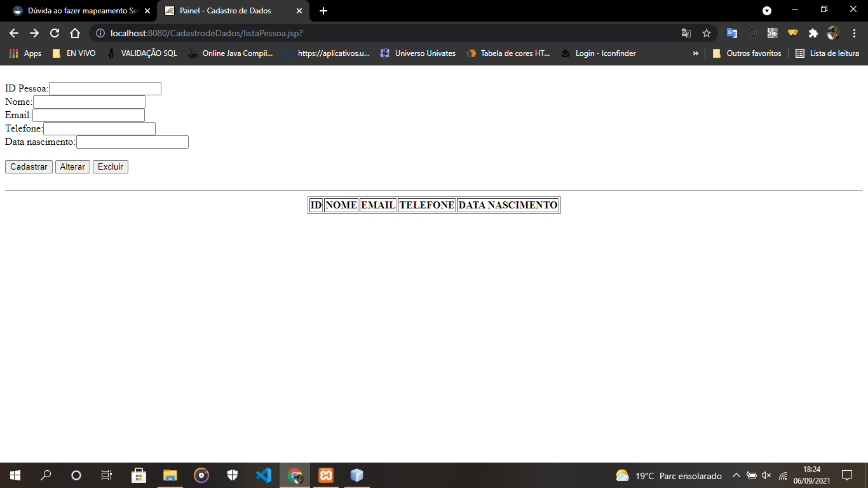Show more bookmarks with the overflow chevron
The image size is (868, 488).
pos(695,53)
